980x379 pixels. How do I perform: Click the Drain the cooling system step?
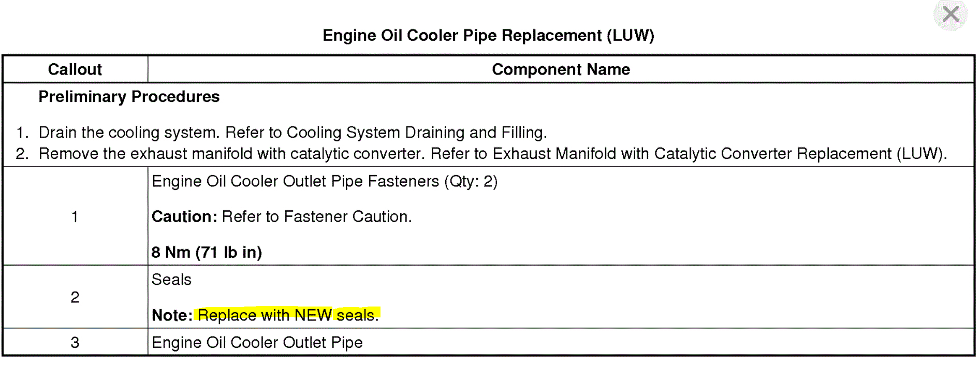131,133
